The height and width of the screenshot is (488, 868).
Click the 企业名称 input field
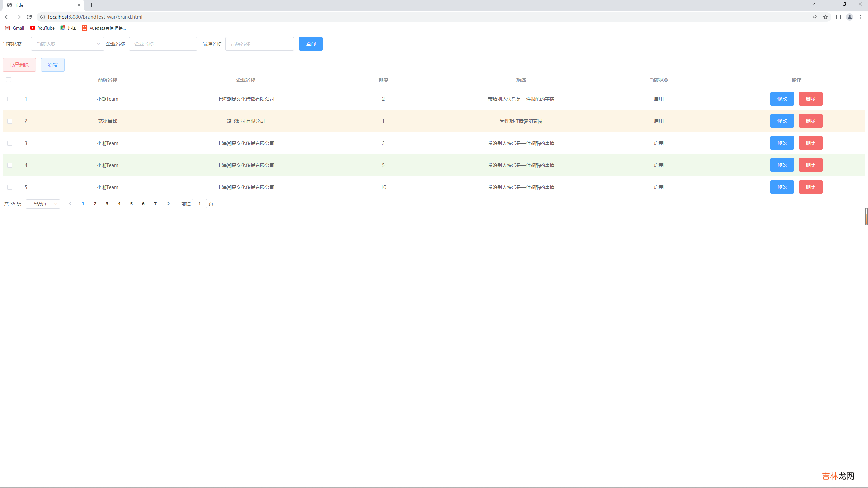pos(163,44)
